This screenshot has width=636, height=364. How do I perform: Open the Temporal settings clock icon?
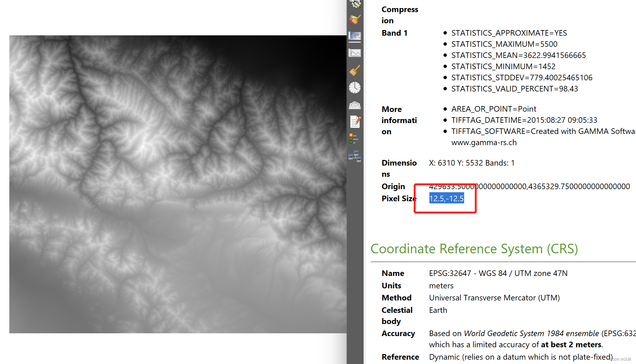click(x=355, y=87)
